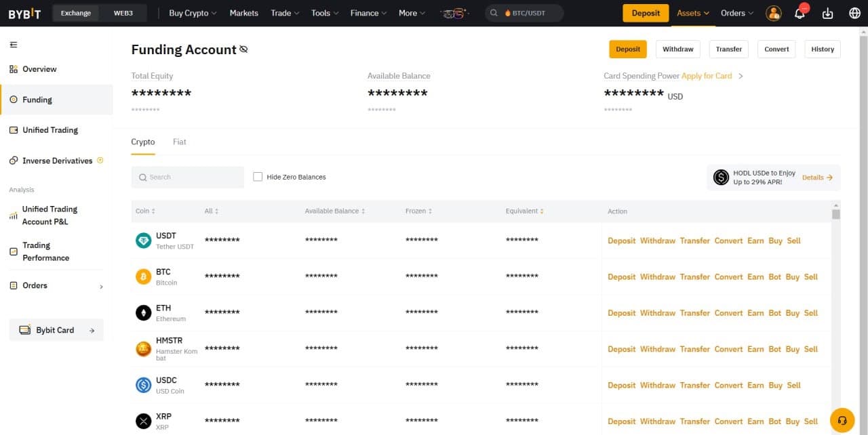This screenshot has width=868, height=435.
Task: Switch to the Fiat tab
Action: [179, 142]
